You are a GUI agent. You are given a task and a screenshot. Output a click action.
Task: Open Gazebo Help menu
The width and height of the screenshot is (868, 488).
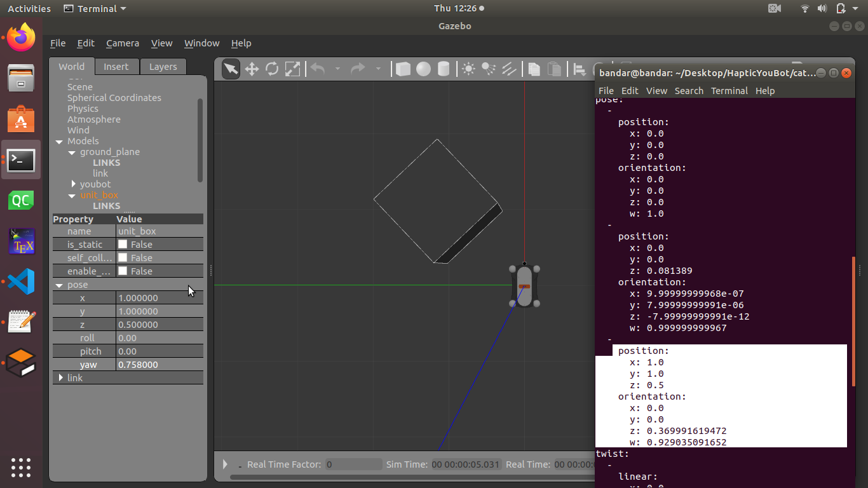coord(241,43)
